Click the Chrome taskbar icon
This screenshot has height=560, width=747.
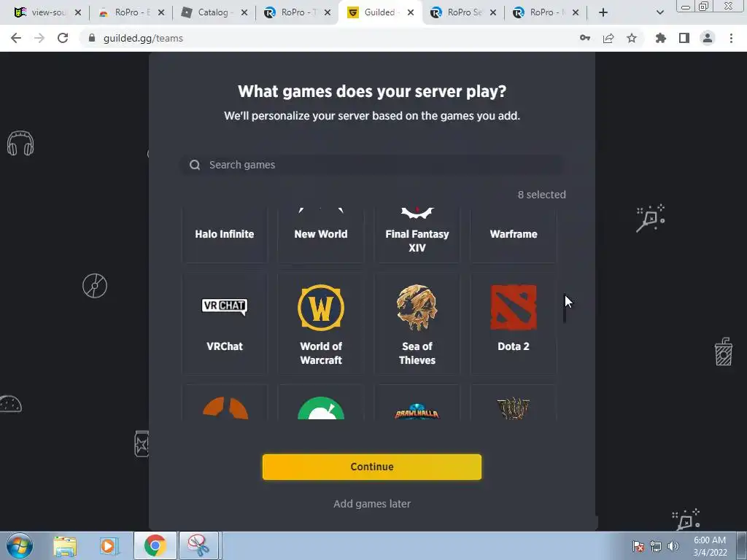point(155,545)
